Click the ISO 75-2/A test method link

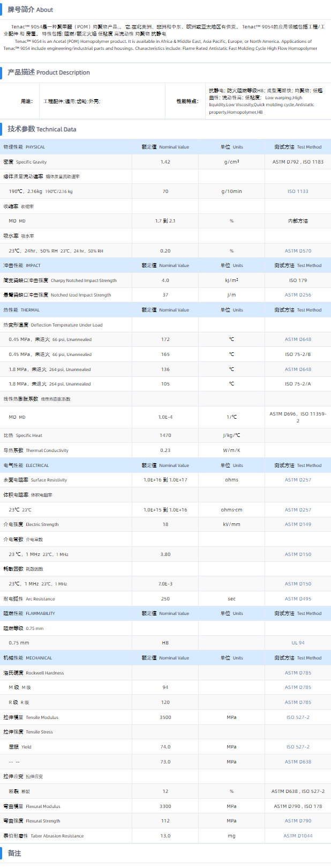pos(298,384)
